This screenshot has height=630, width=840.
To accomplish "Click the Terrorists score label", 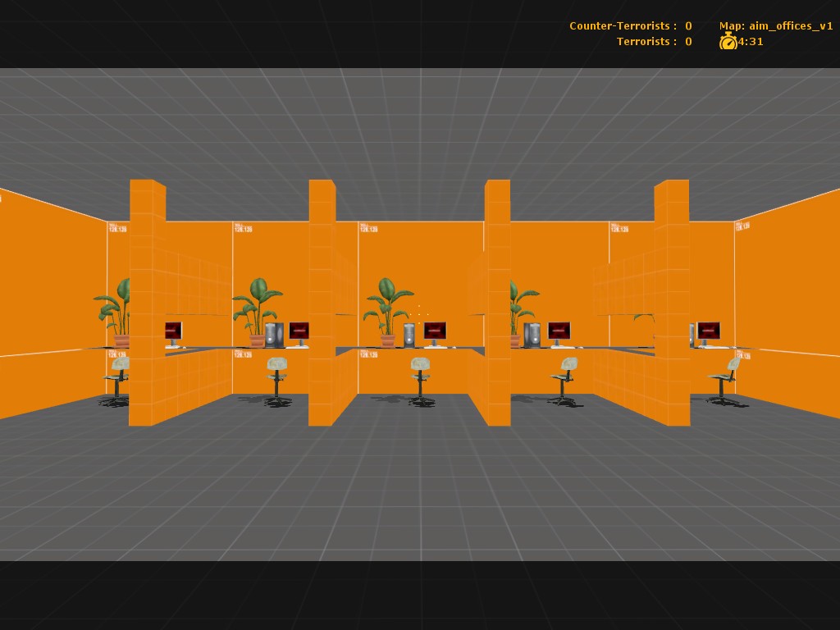I will coord(646,41).
